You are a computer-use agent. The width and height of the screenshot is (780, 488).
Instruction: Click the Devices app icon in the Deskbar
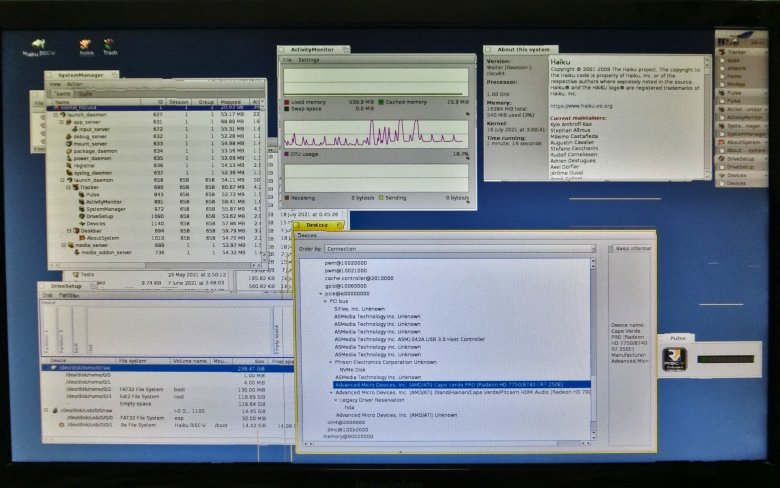click(x=722, y=175)
